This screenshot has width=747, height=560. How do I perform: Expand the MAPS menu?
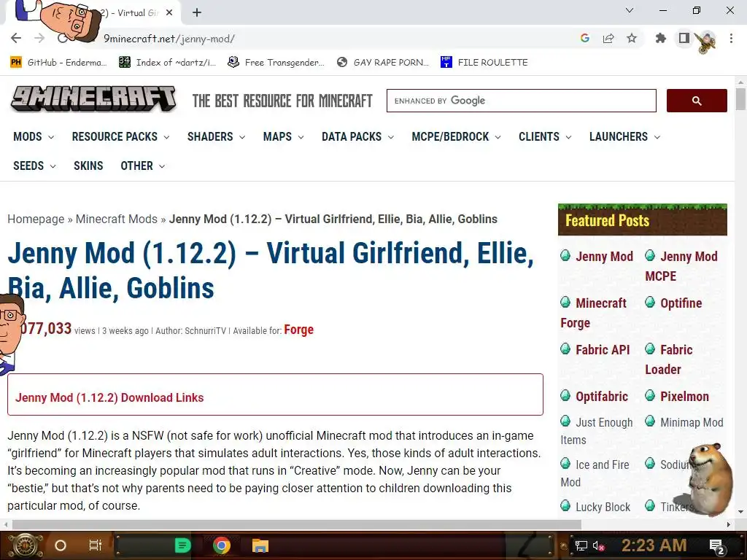tap(283, 137)
